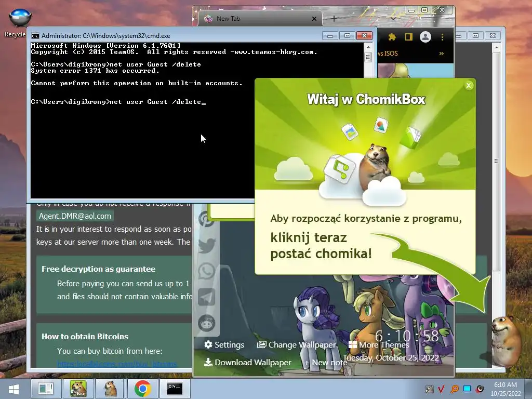Image resolution: width=532 pixels, height=399 pixels.
Task: Click the 'Witaj w ChomikBox' title
Action: (x=366, y=99)
